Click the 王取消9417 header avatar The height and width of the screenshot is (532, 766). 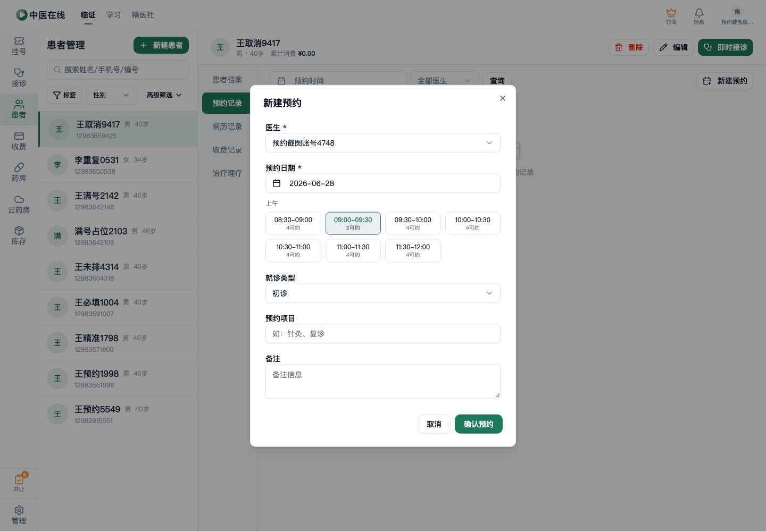[x=220, y=47]
